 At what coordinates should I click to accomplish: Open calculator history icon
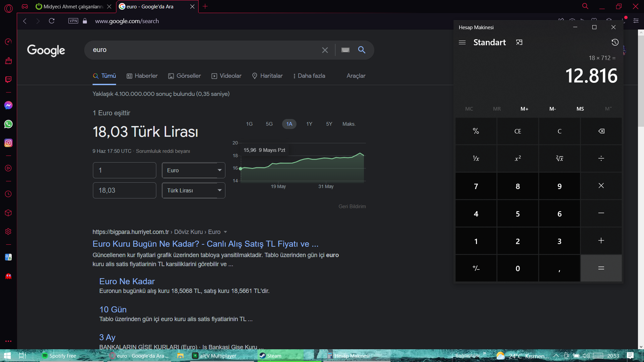pyautogui.click(x=615, y=42)
